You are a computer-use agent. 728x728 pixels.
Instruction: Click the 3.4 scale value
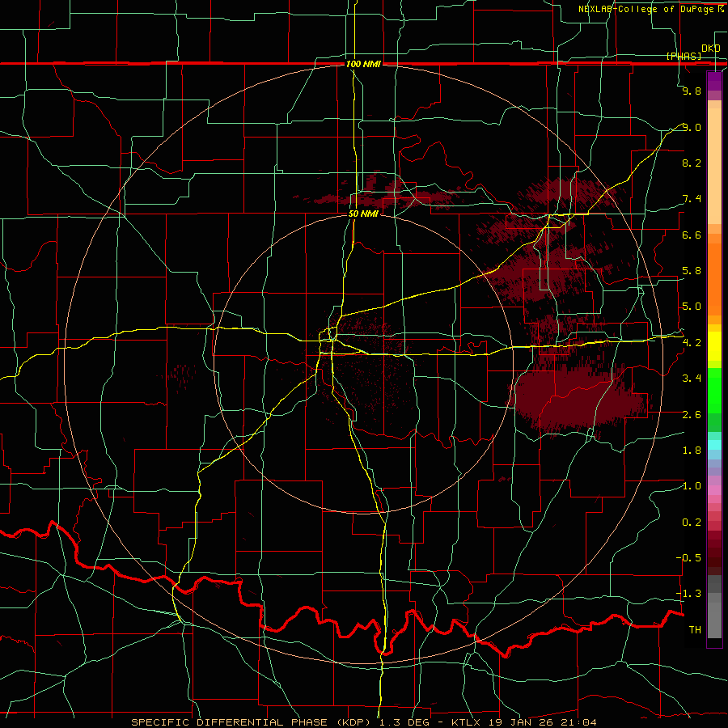692,379
